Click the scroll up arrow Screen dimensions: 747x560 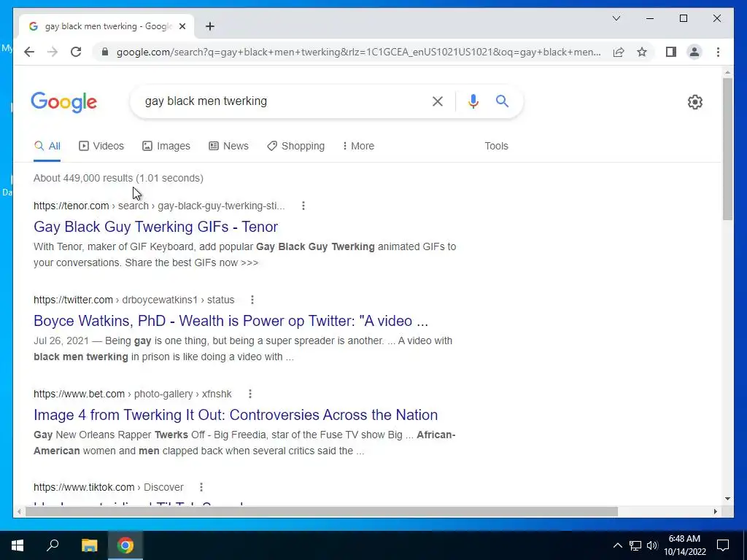point(727,72)
